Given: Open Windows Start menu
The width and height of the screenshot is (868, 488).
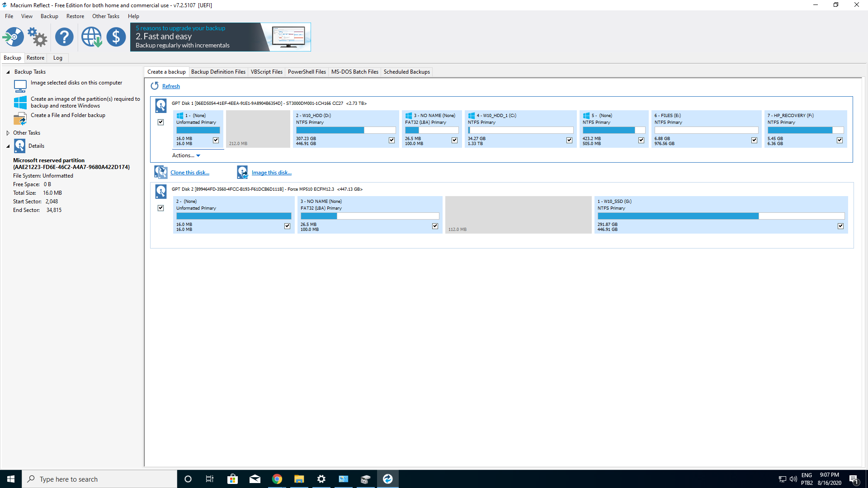Looking at the screenshot, I should click(11, 479).
